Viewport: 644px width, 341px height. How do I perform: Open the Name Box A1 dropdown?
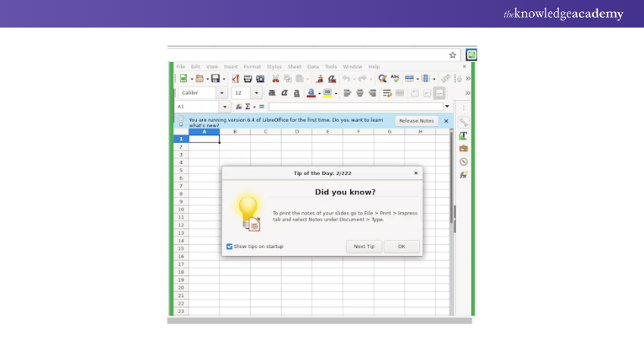click(224, 107)
